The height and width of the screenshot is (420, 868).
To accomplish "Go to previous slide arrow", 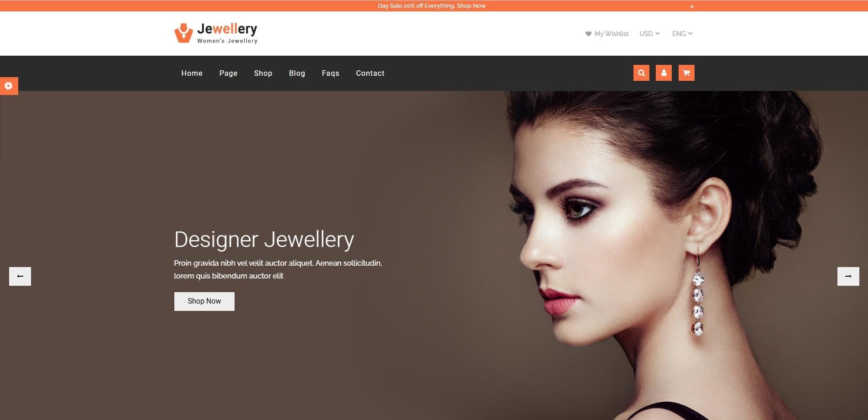I will 20,276.
